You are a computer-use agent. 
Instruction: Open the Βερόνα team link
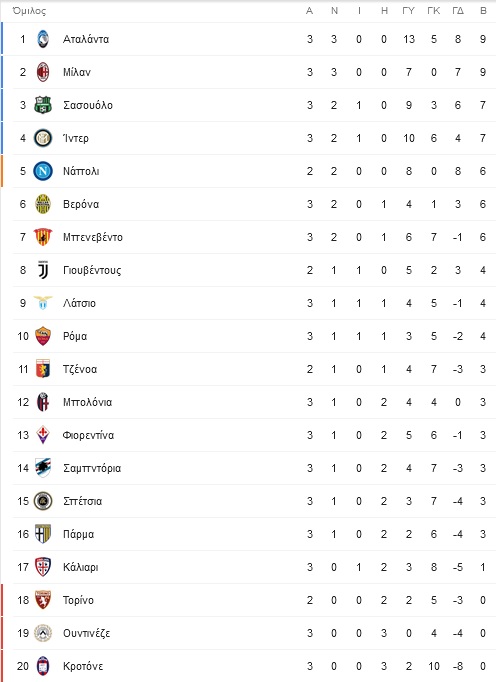click(x=81, y=204)
